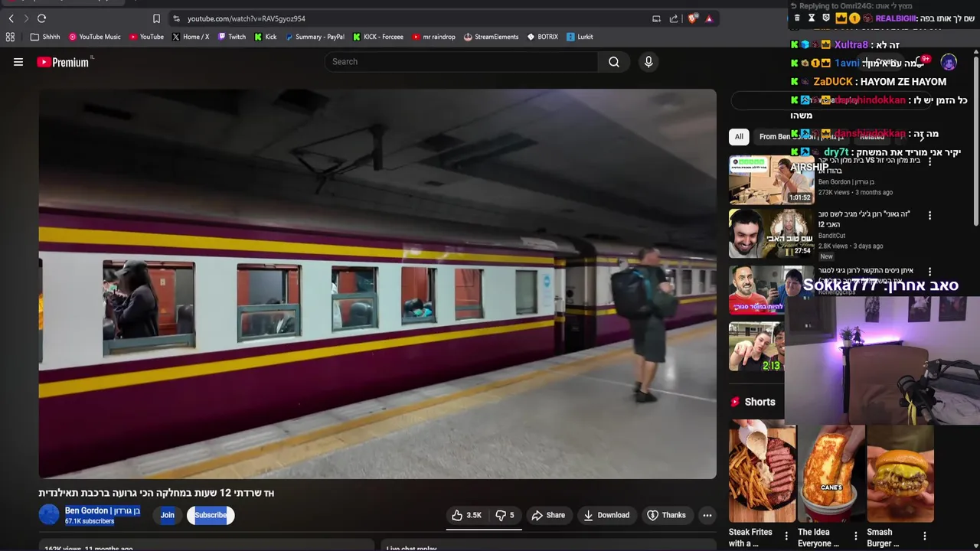
Task: Open the YouTube hamburger guide menu
Action: click(18, 62)
